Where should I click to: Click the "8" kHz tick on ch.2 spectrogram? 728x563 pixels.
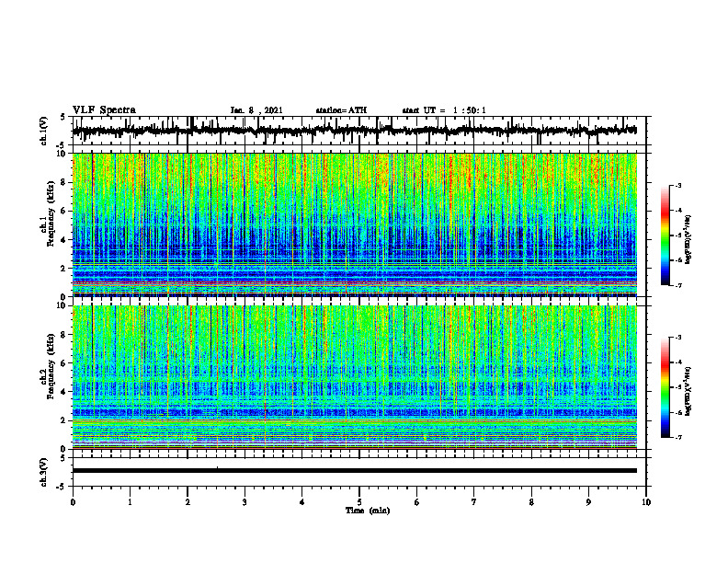click(x=64, y=335)
